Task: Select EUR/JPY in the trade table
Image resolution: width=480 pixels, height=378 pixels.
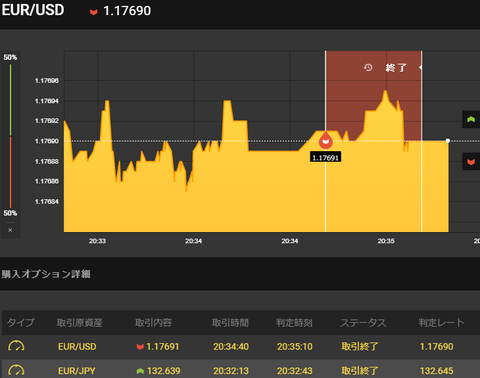Action: click(77, 371)
